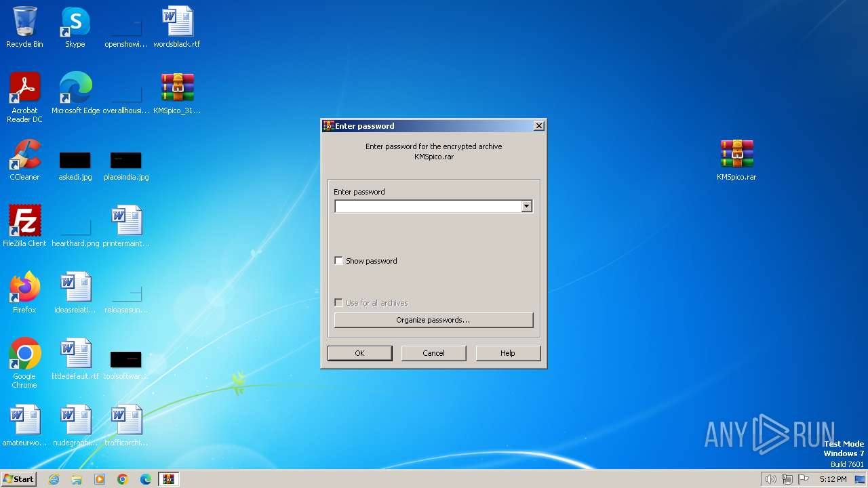868x488 pixels.
Task: Select the openshowi... desktop file
Action: tap(126, 27)
